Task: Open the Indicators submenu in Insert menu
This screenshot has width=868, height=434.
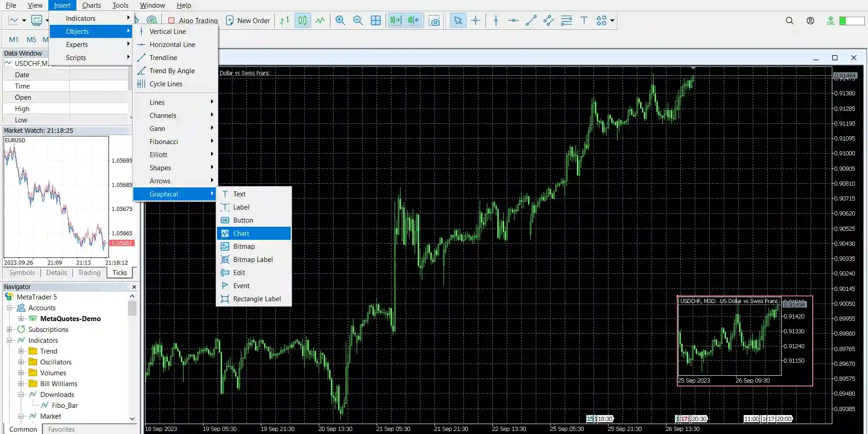Action: click(x=90, y=19)
